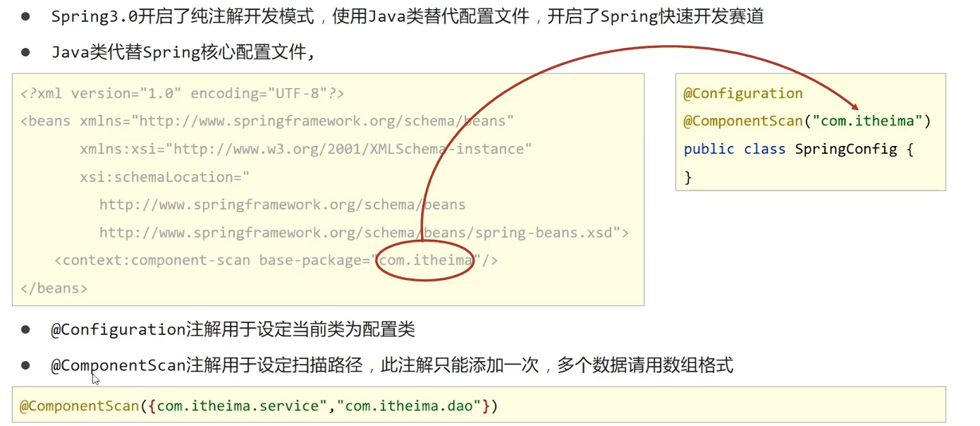Click the line 'Spring3.0开启了纯注解开发模式'
The width and height of the screenshot is (980, 426).
pyautogui.click(x=408, y=17)
